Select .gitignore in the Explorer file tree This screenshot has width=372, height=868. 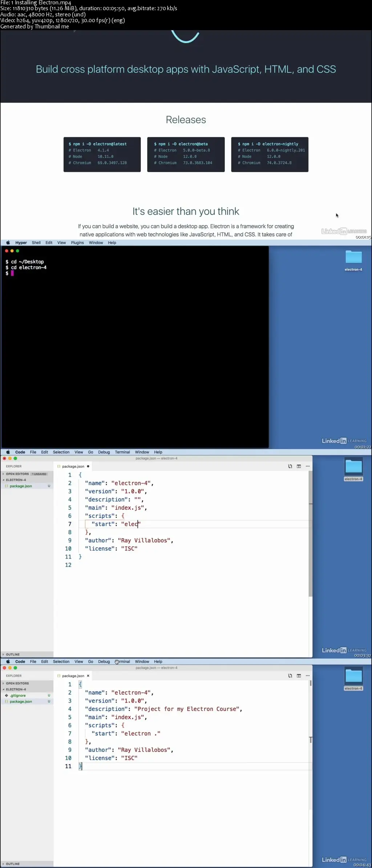tap(27, 695)
